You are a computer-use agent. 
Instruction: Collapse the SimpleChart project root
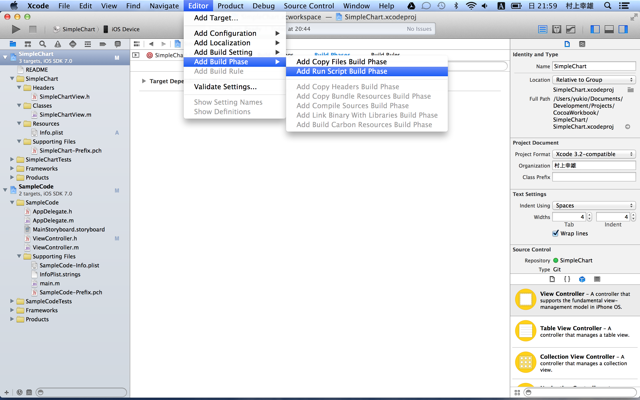pos(5,57)
